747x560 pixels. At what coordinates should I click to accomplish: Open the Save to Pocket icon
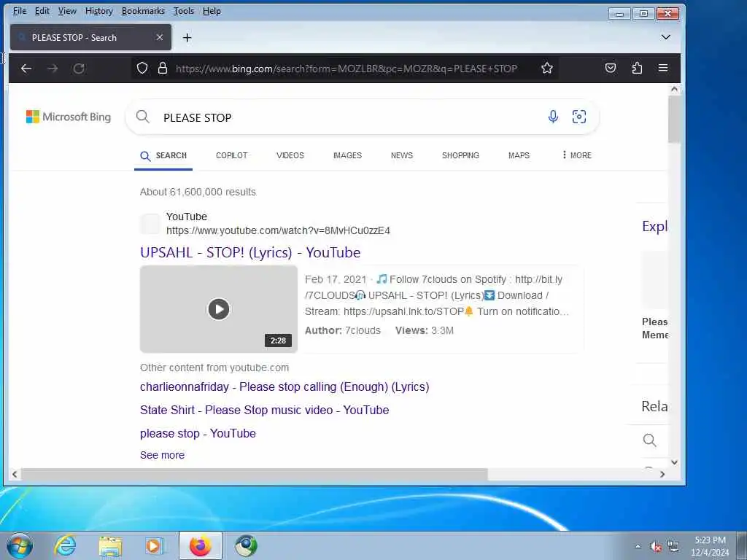point(611,68)
